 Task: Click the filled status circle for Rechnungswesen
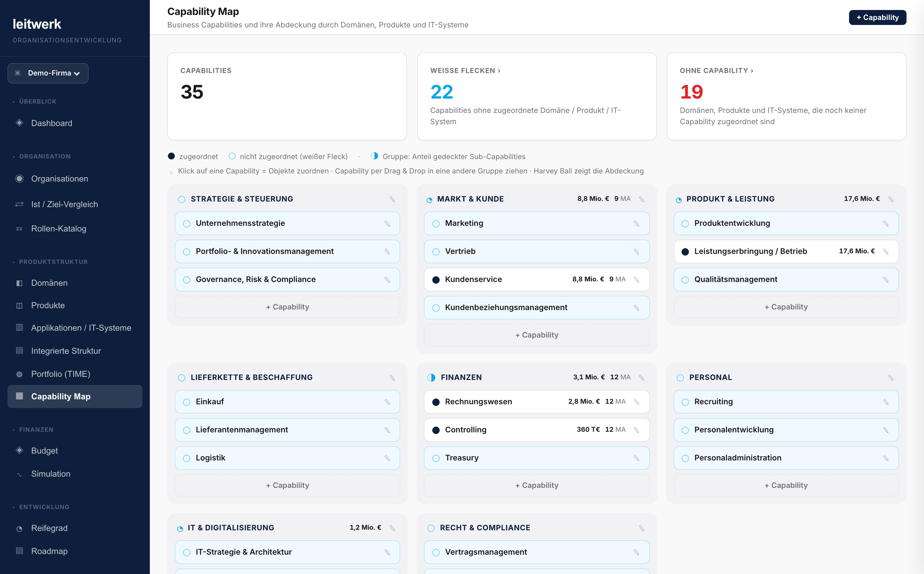[x=436, y=402]
